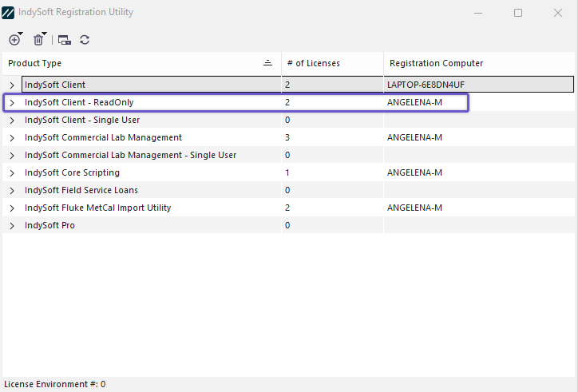Viewport: 578px width, 392px height.
Task: Click the LAPTOP-6E8DN4UF registration computer cell
Action: (426, 85)
